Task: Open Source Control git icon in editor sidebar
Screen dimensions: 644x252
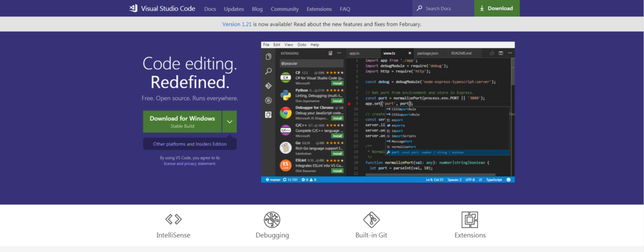Action: [269, 86]
